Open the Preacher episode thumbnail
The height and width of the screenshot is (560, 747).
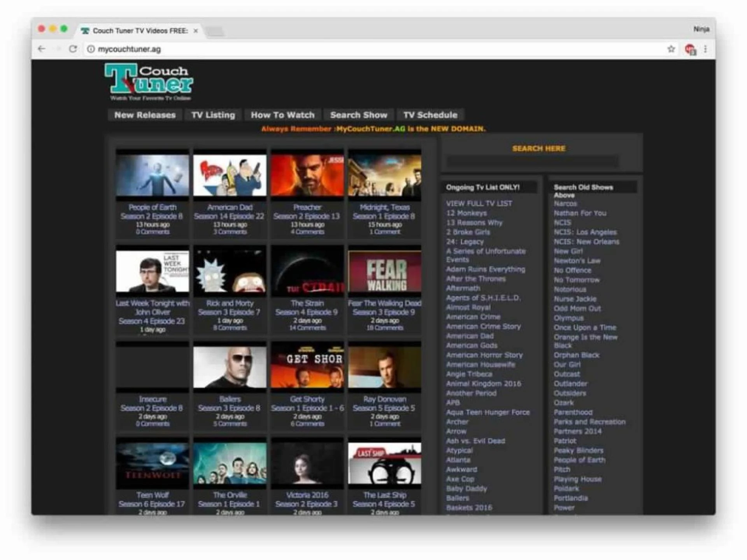307,175
